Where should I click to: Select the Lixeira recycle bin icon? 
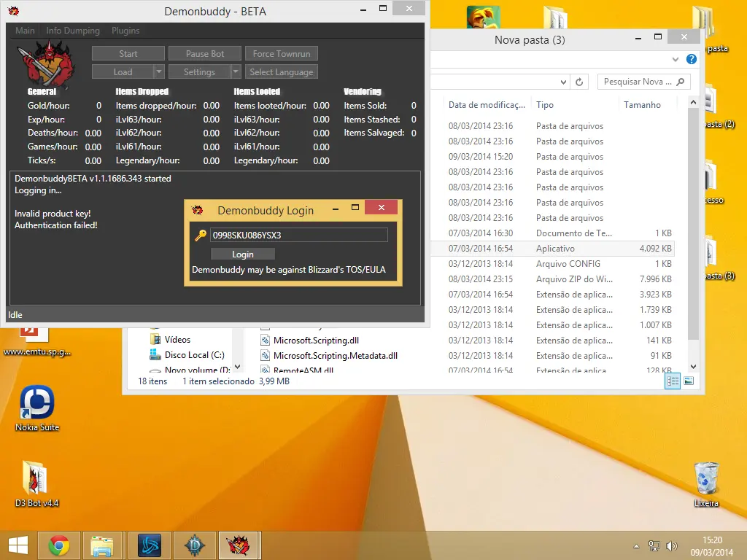[706, 484]
